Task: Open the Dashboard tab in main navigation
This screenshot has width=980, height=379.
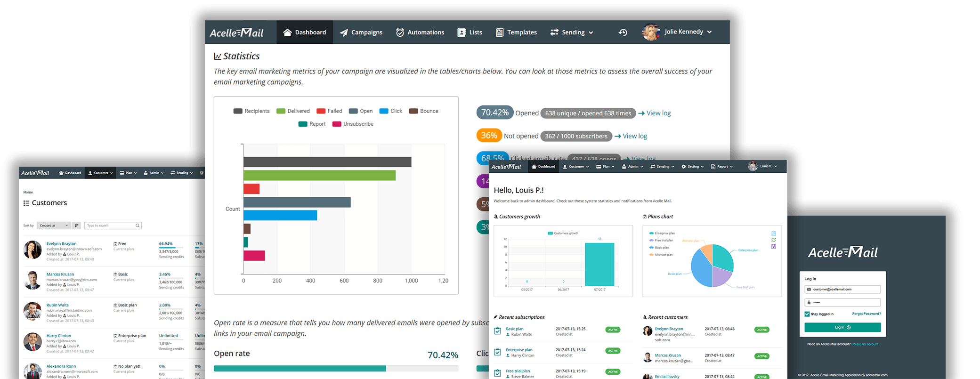Action: pyautogui.click(x=305, y=32)
